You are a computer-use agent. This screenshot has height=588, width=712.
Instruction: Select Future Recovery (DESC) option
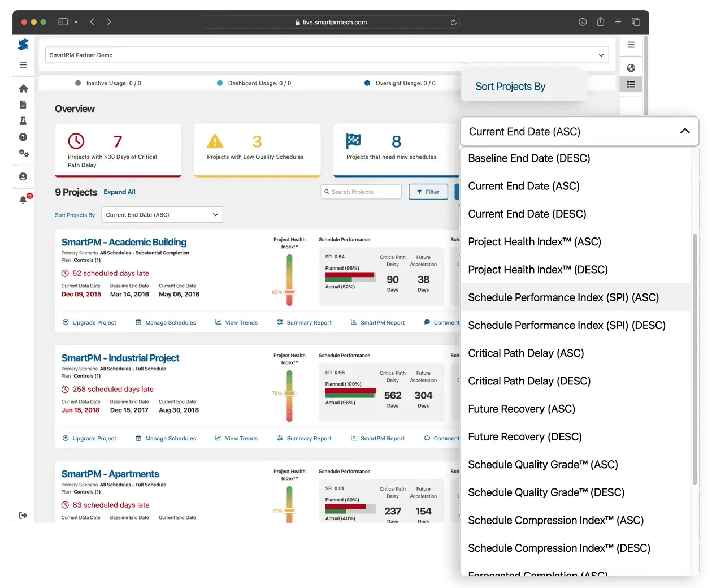click(576, 437)
